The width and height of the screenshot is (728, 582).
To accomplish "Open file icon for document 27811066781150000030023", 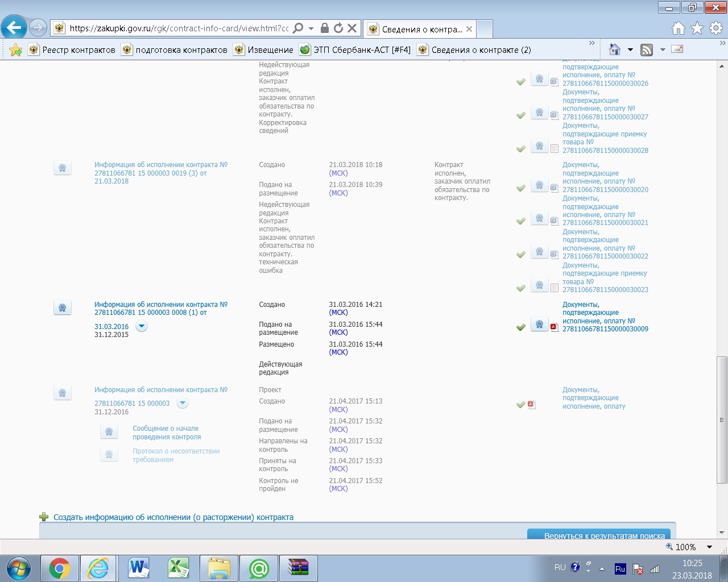I will 555,288.
